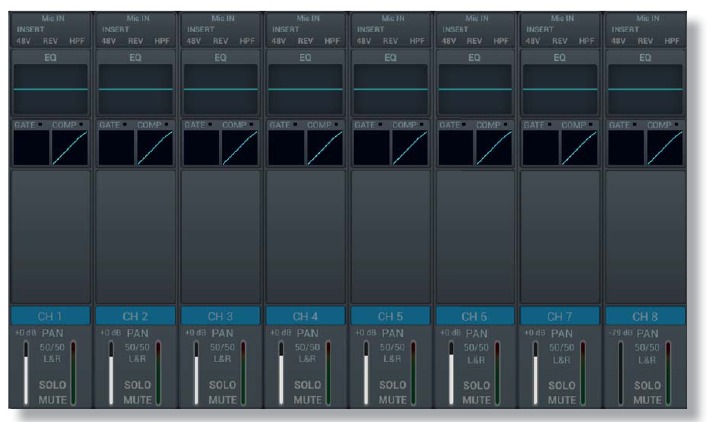The width and height of the screenshot is (718, 422).
Task: Open the gate display on CH 6
Action: click(456, 148)
